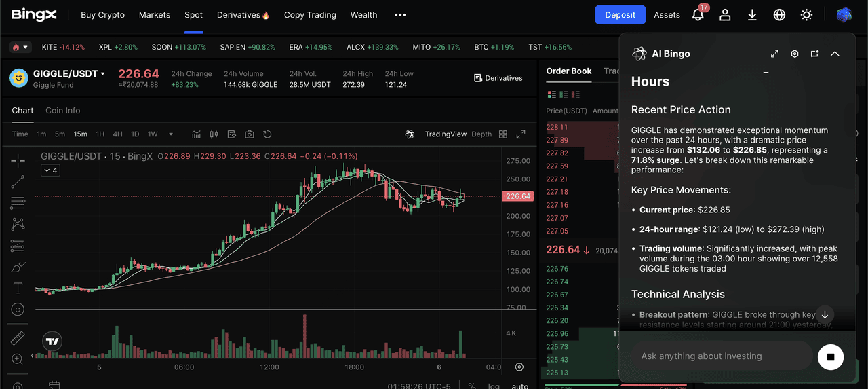Open the language globe icon
The image size is (868, 389).
[779, 14]
